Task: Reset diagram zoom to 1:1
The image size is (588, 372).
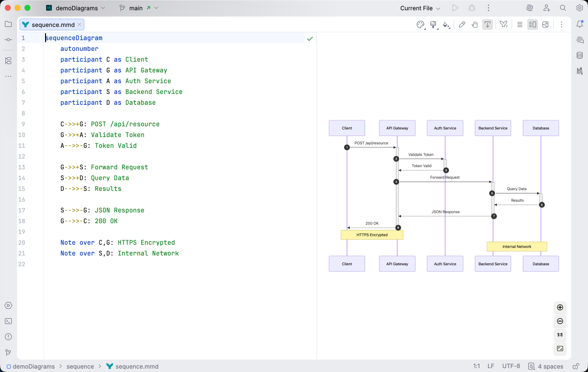Action: coord(560,335)
